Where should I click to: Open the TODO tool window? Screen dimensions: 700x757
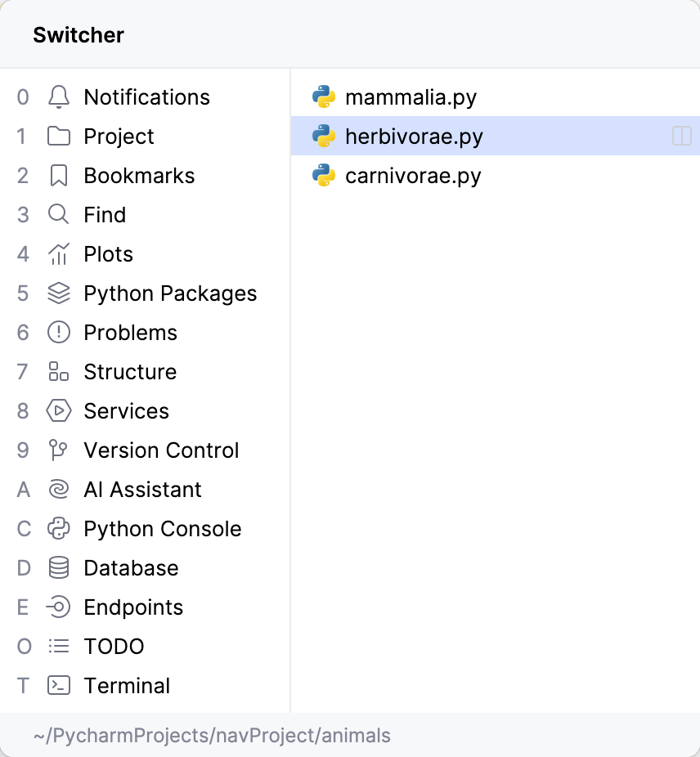pos(114,647)
